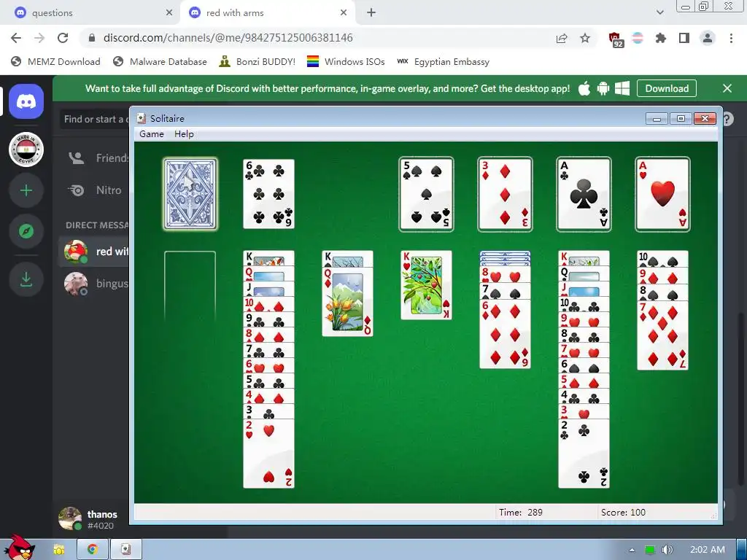Open the Egyptian Embassy bookmark

pyautogui.click(x=443, y=61)
